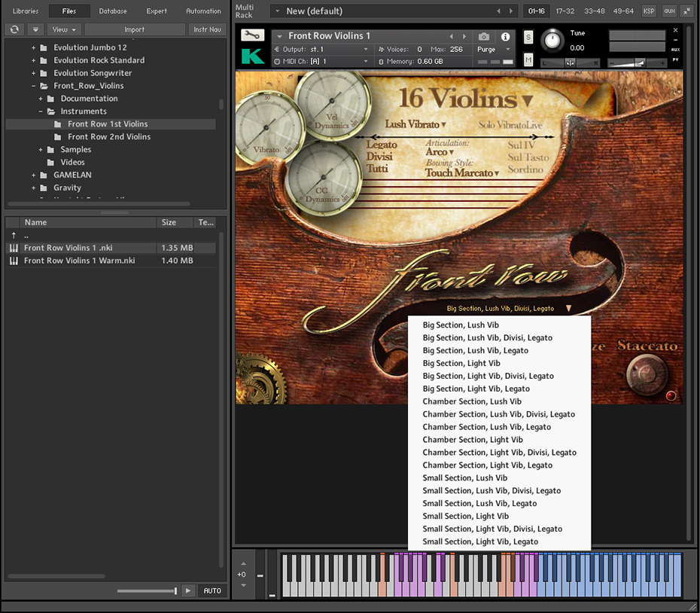
Task: Remove the Front Row Violins 1 instrument with X
Action: (x=675, y=30)
